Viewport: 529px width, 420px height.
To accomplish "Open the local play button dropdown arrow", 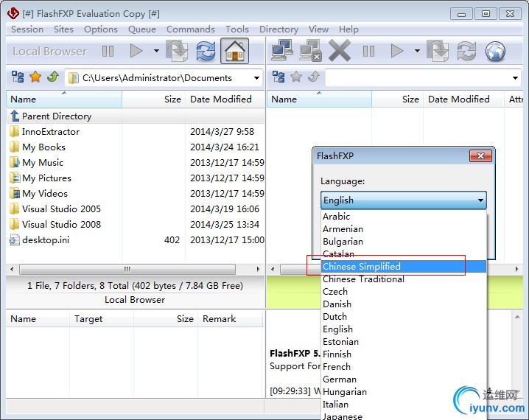I will 156,52.
